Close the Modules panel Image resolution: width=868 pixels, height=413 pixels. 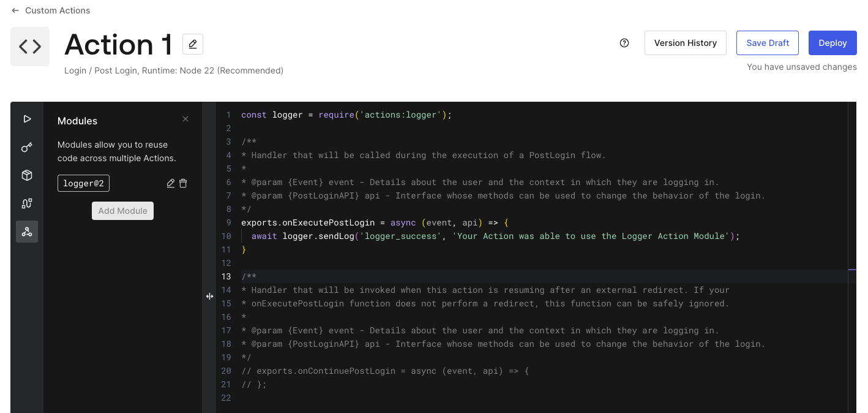(185, 119)
